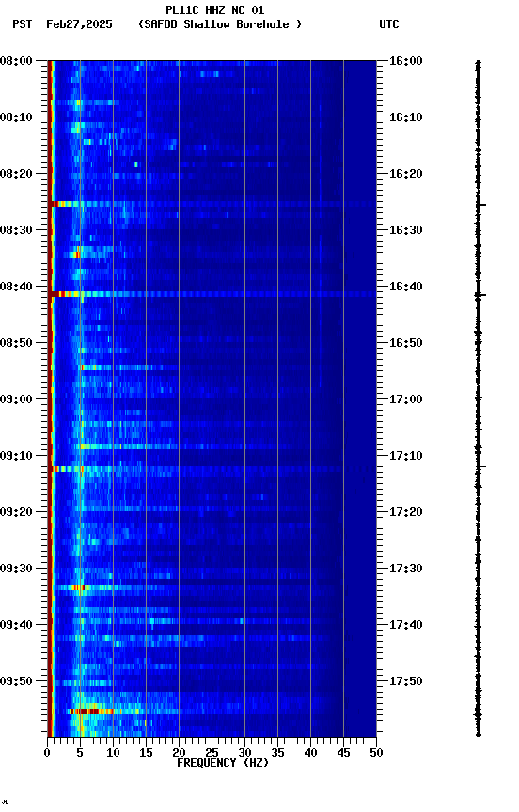Click the 09:50 PST time label

coord(16,681)
